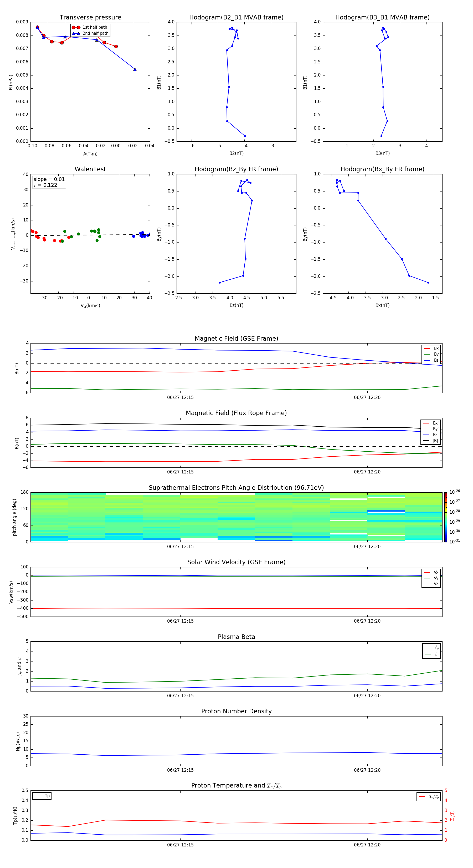Viewport: 473px width, 868px height.
Task: Click the 'Hodogram(B2_B1 MVAB frame)' title
Action: pos(236,18)
